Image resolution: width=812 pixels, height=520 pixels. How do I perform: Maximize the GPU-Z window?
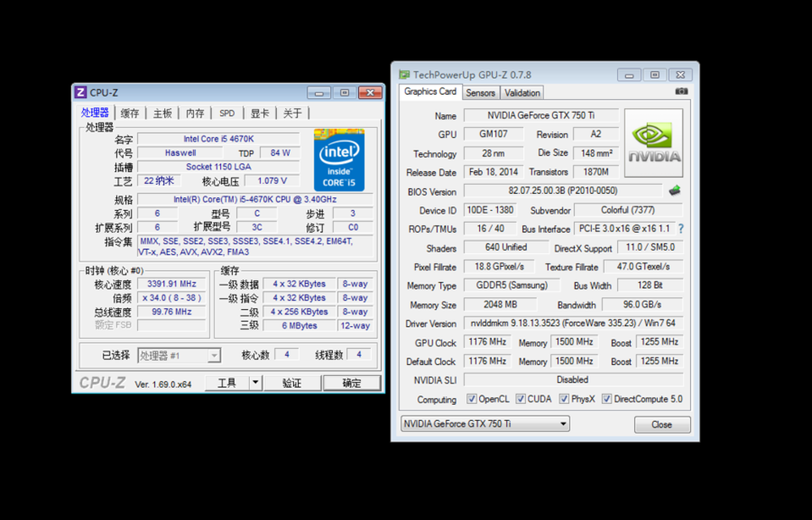(x=654, y=75)
